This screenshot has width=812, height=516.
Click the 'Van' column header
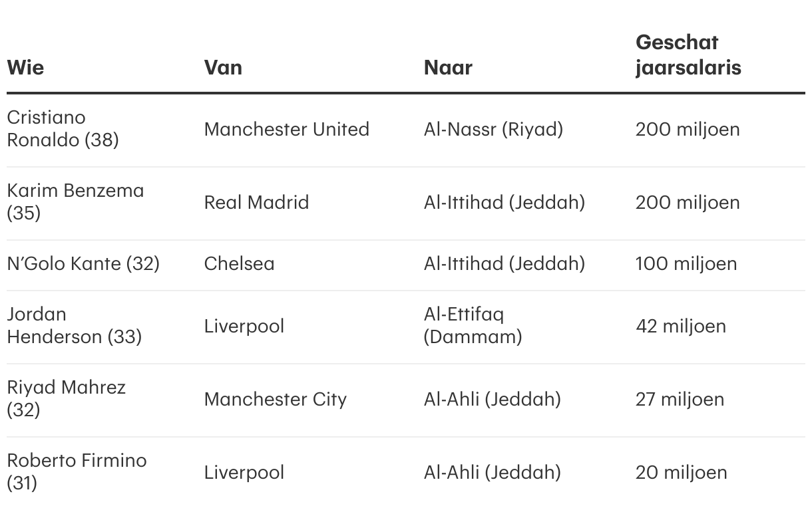point(223,68)
